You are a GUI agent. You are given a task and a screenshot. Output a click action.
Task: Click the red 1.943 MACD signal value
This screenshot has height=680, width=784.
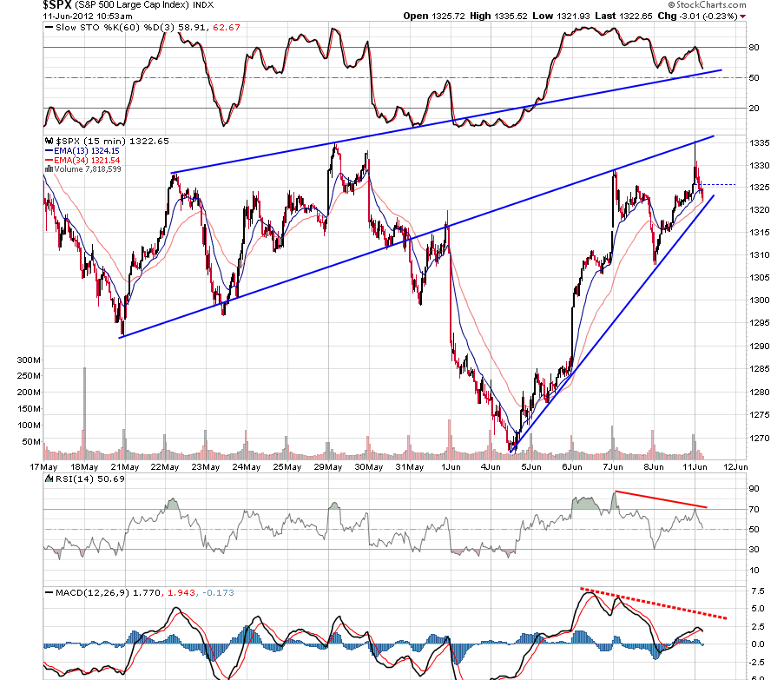click(x=181, y=592)
